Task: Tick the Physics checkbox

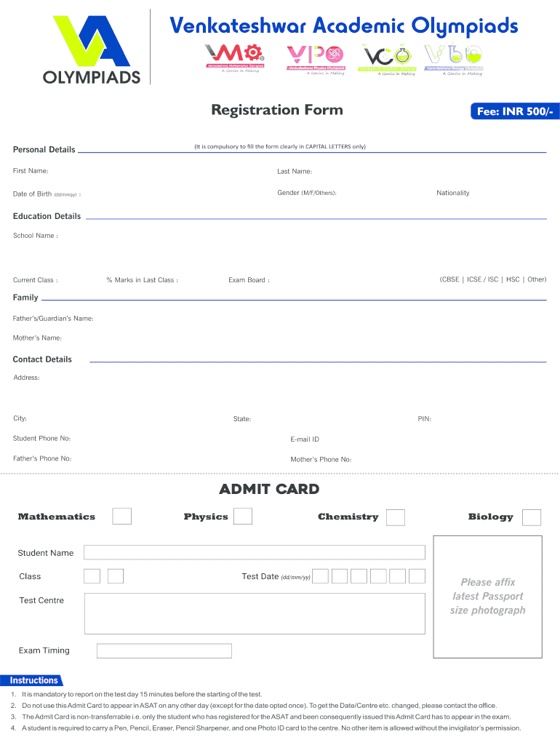Action: click(243, 517)
